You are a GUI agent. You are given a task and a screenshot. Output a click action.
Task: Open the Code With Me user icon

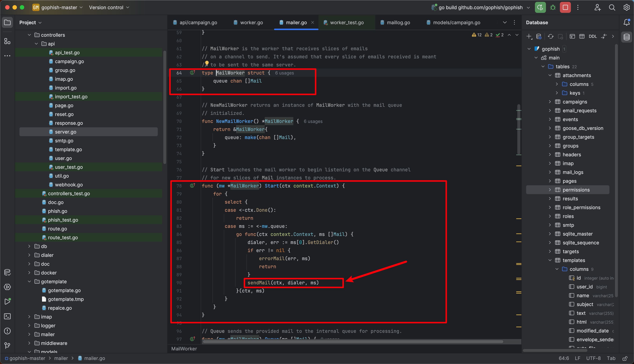(597, 7)
